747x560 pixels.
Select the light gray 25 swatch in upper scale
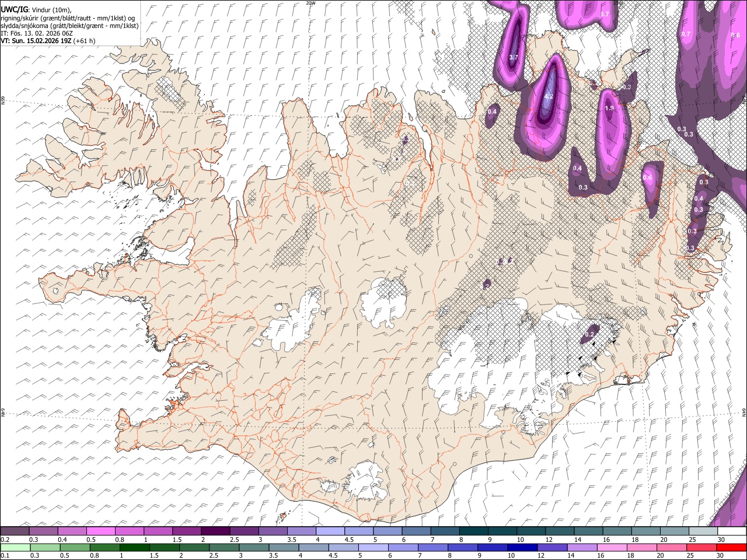coord(703,531)
